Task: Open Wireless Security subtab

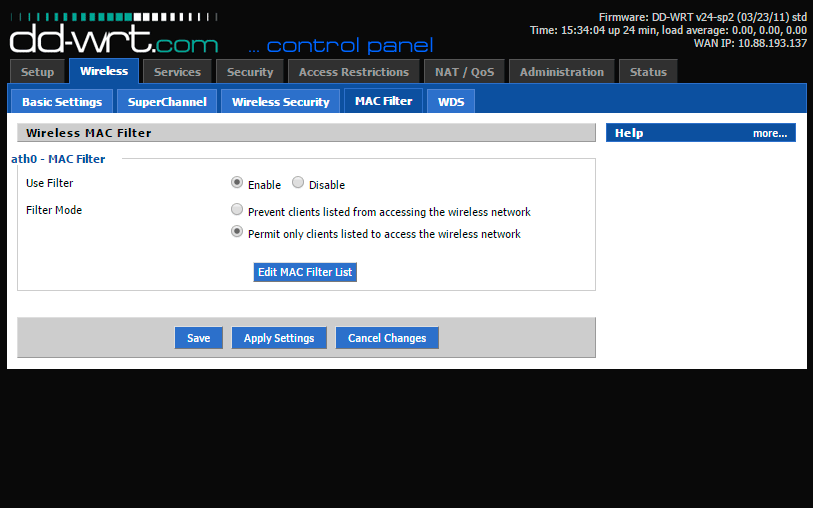Action: [x=280, y=102]
